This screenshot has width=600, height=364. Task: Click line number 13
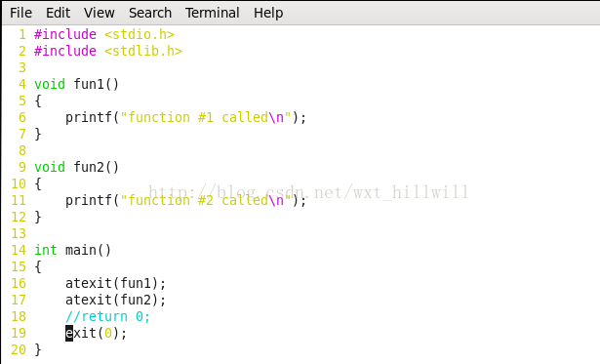pos(19,234)
